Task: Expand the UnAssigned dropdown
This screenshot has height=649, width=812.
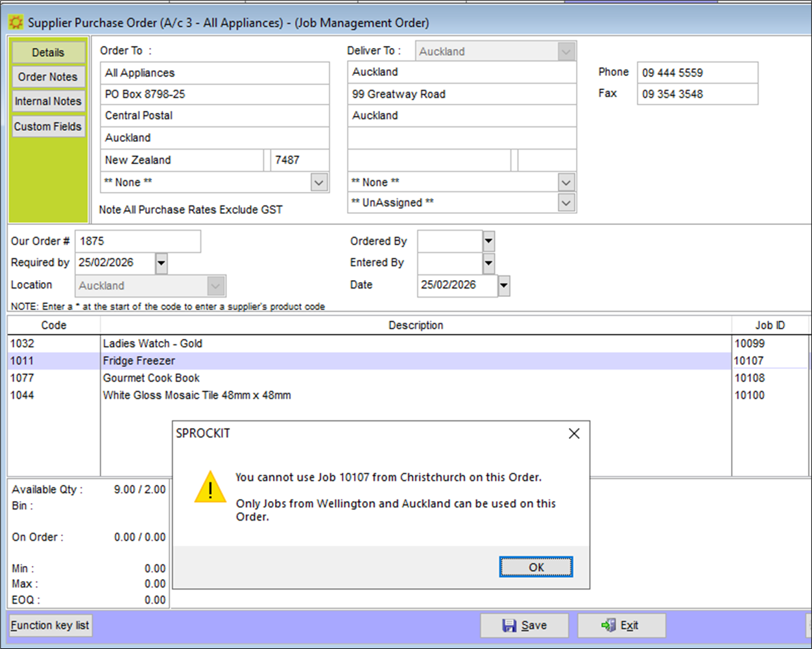Action: (566, 202)
